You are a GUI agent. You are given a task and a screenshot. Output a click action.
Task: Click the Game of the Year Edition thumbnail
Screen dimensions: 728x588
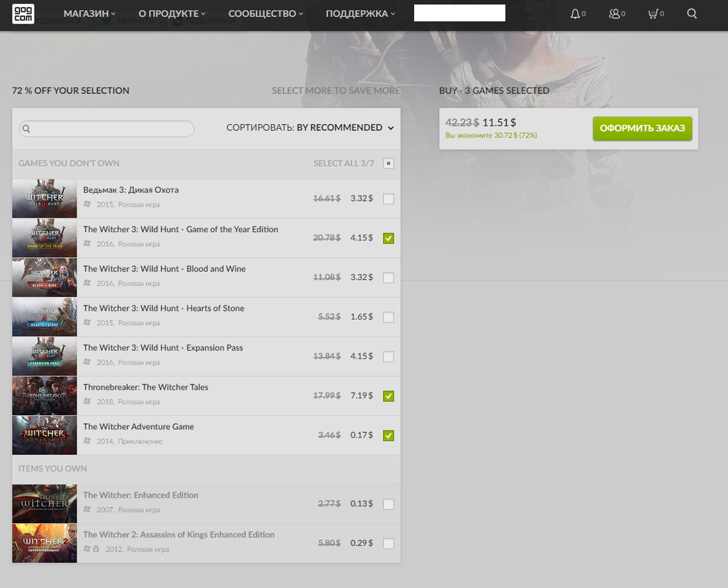coord(45,238)
